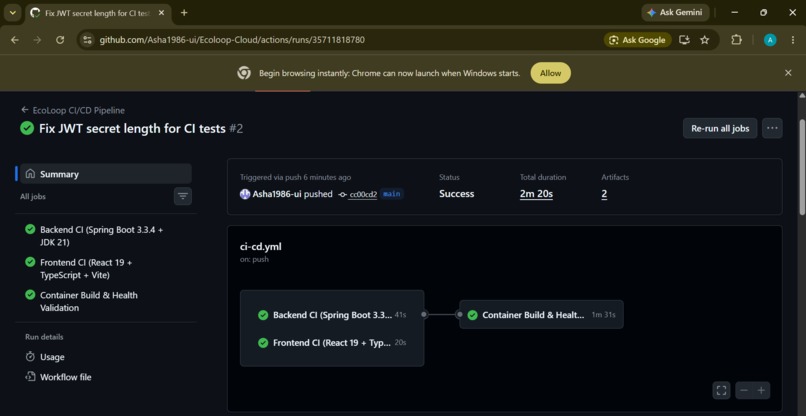Click the Success status text

point(456,194)
